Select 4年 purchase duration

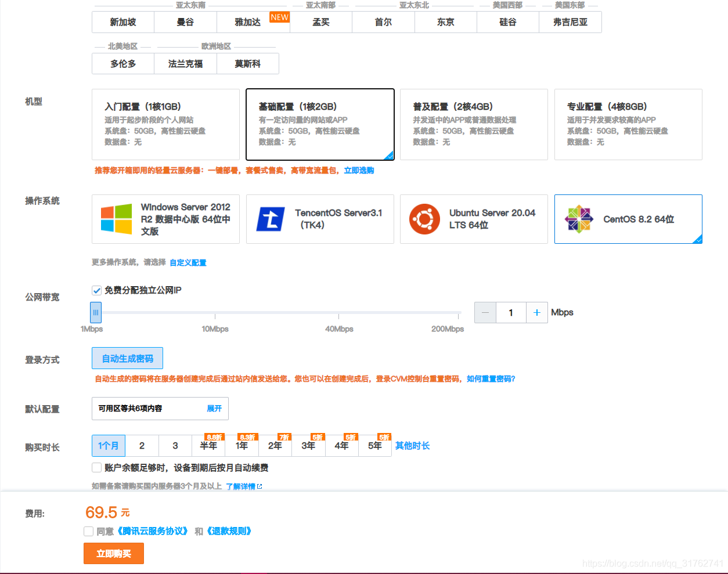(341, 446)
